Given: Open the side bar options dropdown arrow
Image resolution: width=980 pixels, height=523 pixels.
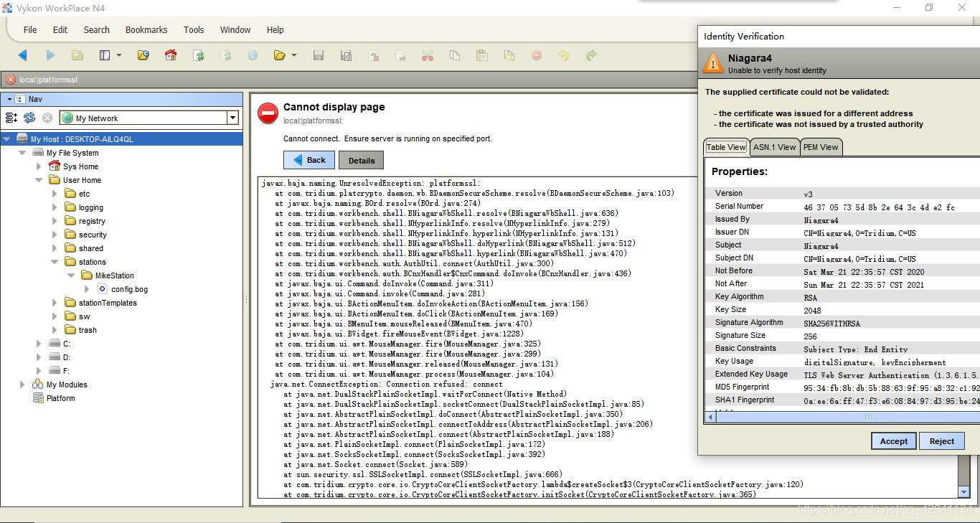Looking at the screenshot, I should pyautogui.click(x=119, y=55).
